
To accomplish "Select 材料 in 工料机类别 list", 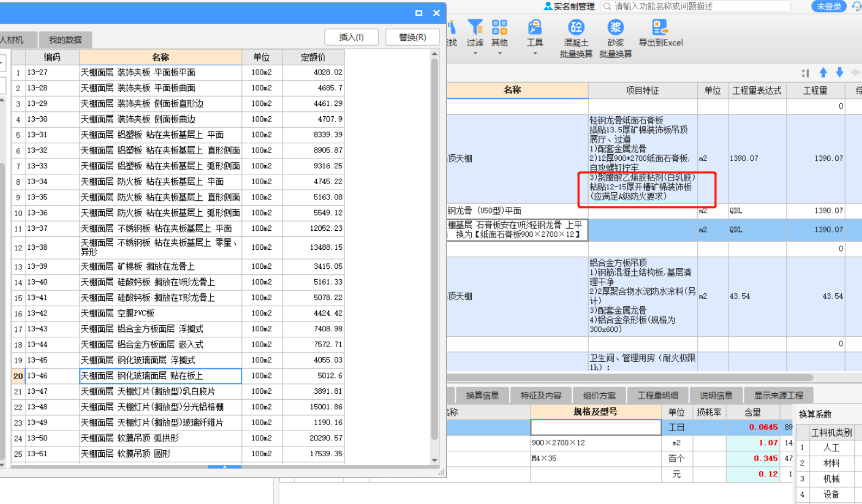I will pyautogui.click(x=831, y=464).
